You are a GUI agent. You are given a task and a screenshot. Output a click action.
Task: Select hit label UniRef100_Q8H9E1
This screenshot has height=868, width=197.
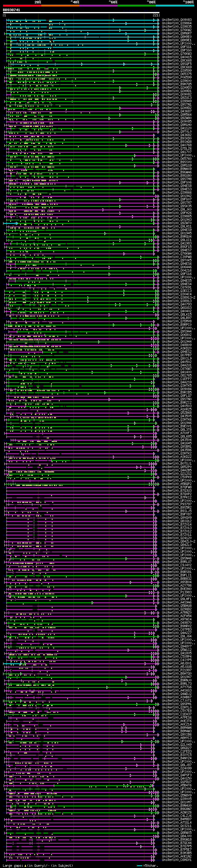(x=177, y=40)
